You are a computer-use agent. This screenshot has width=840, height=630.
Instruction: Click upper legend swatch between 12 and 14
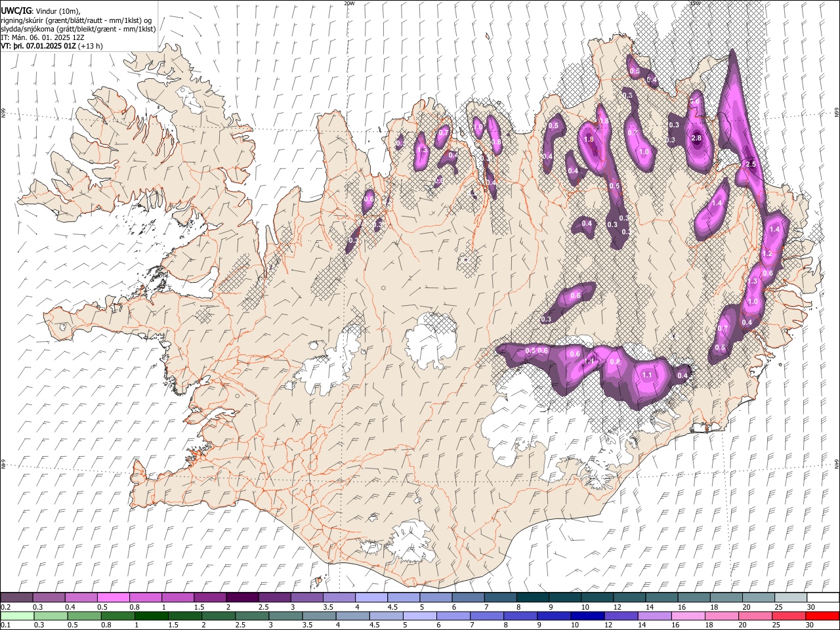[629, 598]
